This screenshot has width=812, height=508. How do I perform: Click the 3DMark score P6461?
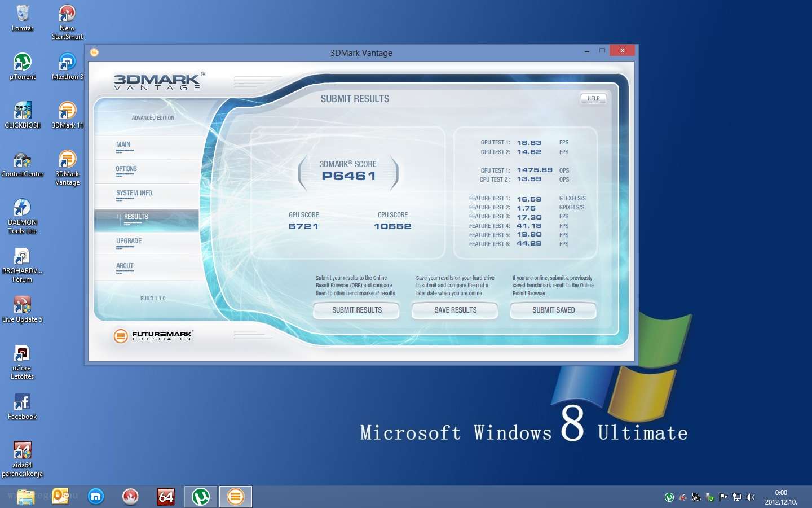point(348,176)
